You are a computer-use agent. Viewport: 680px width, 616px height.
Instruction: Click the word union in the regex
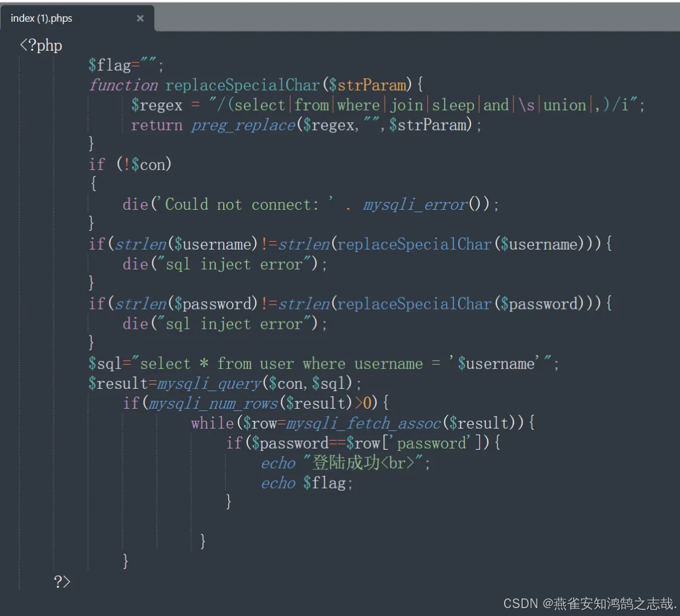click(564, 105)
